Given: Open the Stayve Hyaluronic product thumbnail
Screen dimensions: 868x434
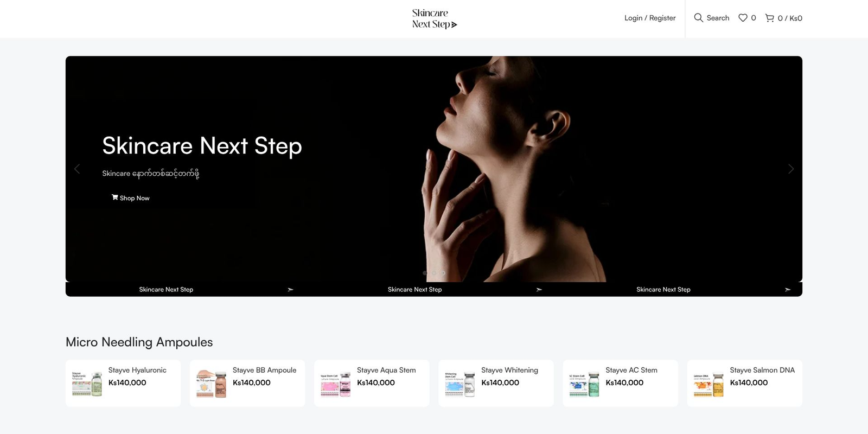Looking at the screenshot, I should click(87, 384).
